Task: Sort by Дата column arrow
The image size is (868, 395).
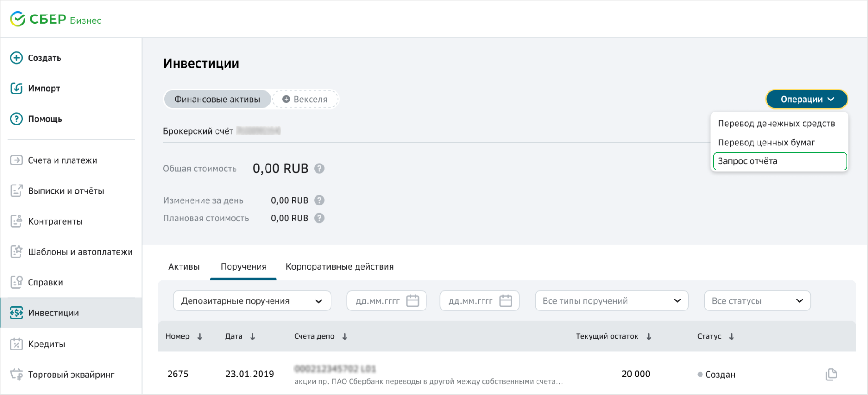Action: point(252,336)
